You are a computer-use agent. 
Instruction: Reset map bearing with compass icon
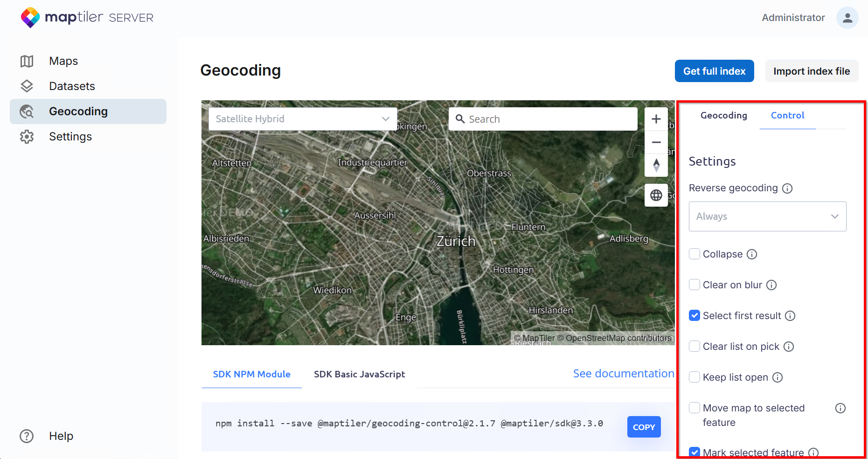click(656, 165)
